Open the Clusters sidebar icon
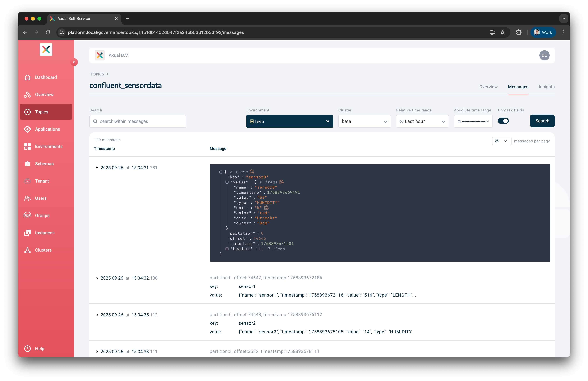Screen dimensions: 588x381 point(27,250)
